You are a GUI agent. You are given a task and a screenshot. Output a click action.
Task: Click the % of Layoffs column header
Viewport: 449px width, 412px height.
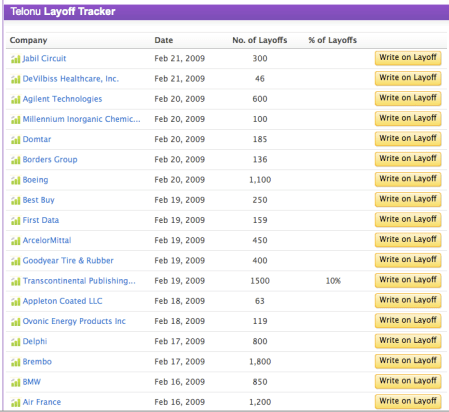[332, 40]
